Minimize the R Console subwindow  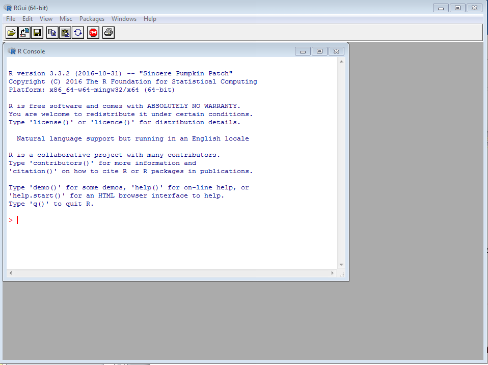(303, 51)
